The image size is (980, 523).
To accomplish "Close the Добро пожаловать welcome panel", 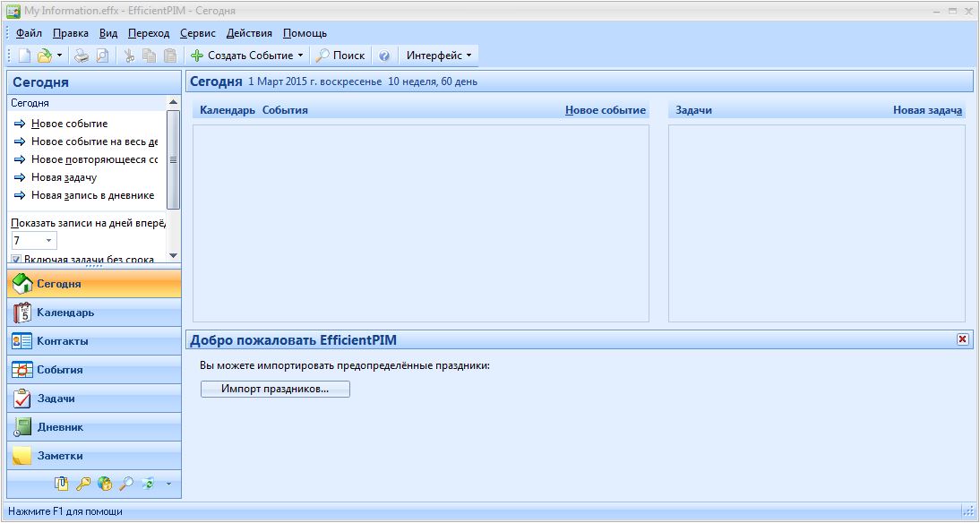I will tap(962, 339).
